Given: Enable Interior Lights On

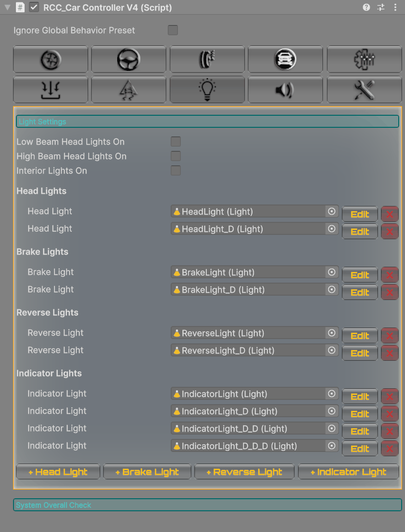Looking at the screenshot, I should click(175, 171).
